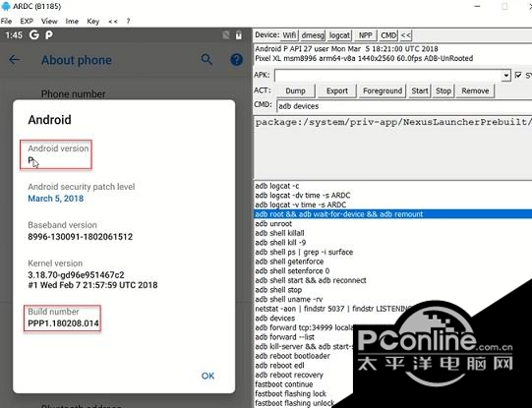Click the logcat button

pos(339,35)
